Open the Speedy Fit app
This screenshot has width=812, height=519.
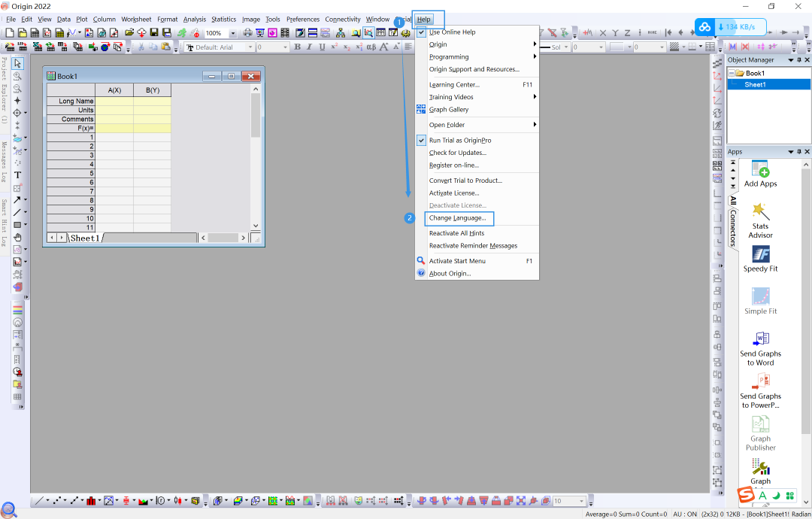(x=760, y=259)
